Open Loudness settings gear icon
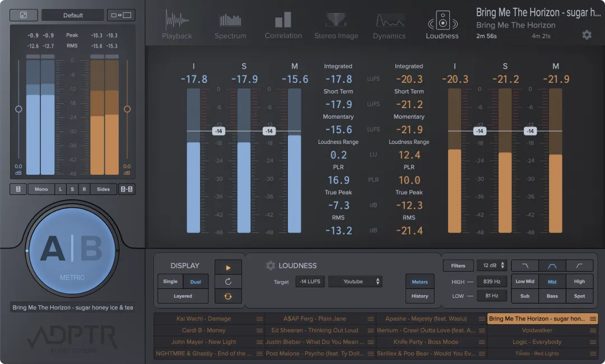 pos(271,265)
